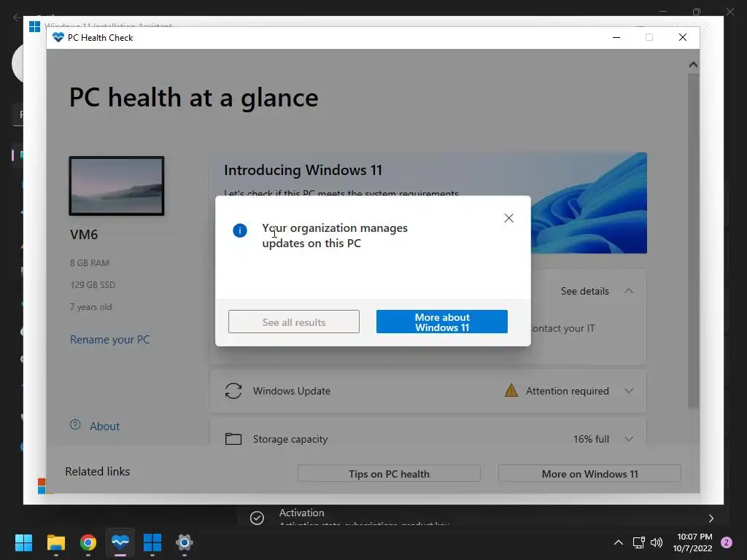Click the See all results button
This screenshot has width=747, height=560.
click(x=294, y=322)
